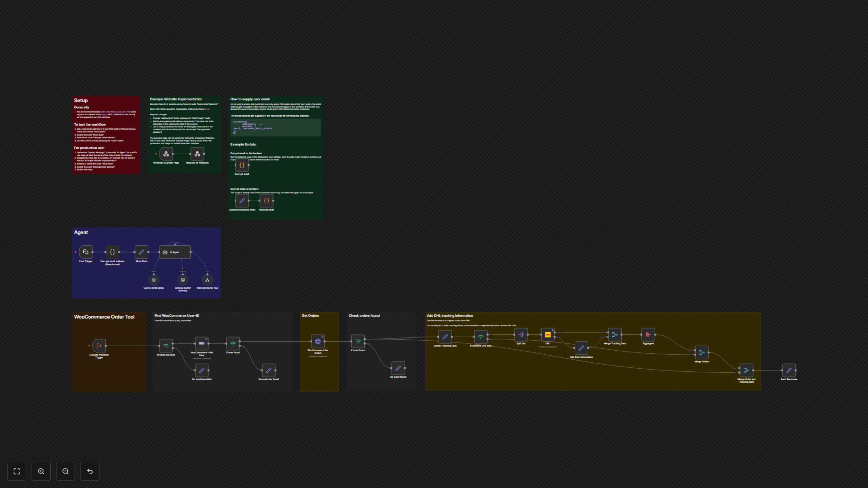Select the OpenAI Chat Model node
868x488 pixels.
tap(154, 280)
